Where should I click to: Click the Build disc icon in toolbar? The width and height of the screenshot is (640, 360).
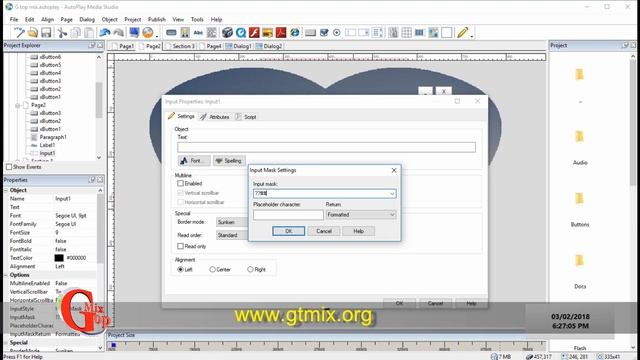pos(148,33)
